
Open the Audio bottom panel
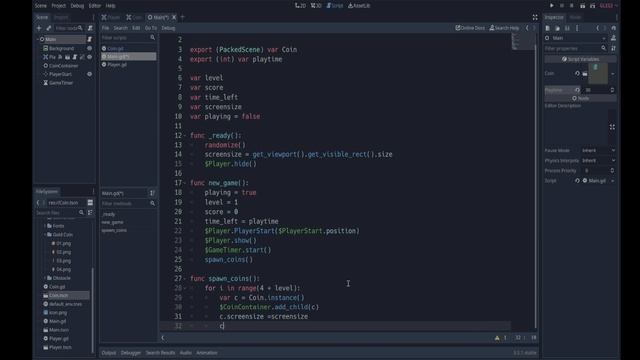(185, 353)
